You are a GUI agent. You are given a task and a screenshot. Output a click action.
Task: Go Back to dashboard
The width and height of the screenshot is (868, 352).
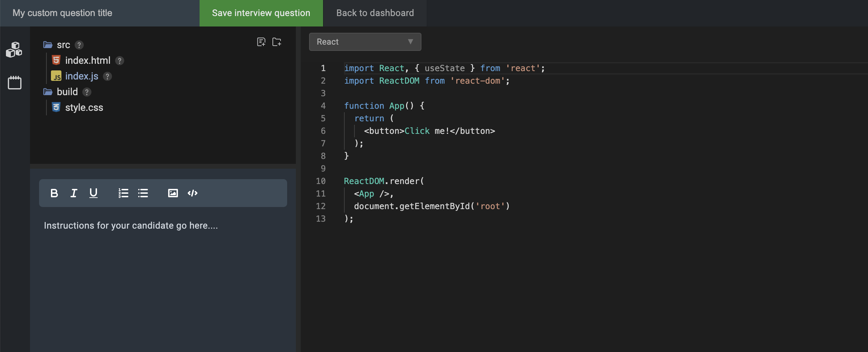(x=375, y=13)
